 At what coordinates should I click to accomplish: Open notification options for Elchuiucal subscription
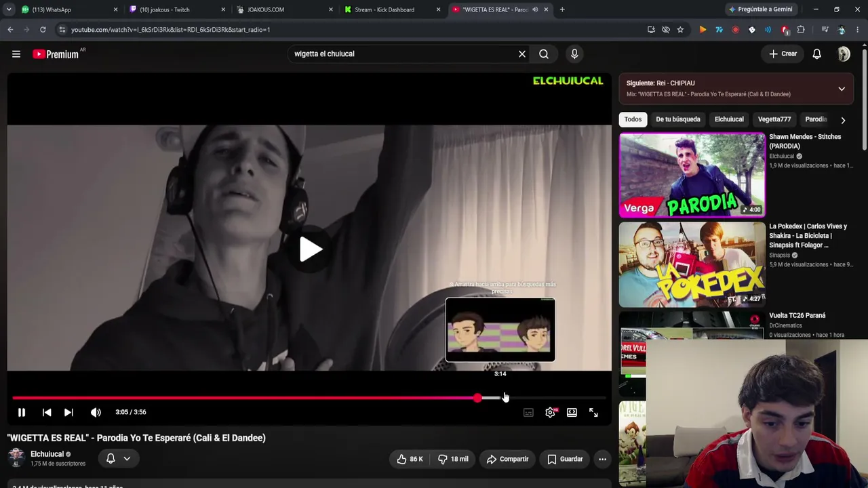[118, 459]
